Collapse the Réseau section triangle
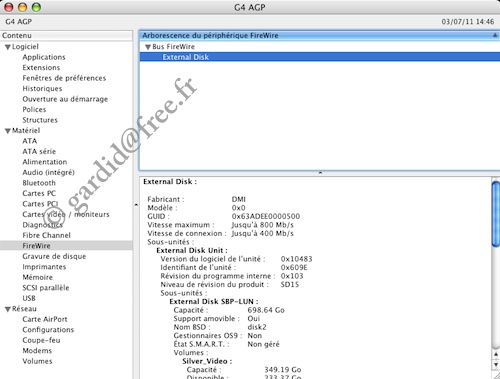The height and width of the screenshot is (379, 500). point(8,309)
